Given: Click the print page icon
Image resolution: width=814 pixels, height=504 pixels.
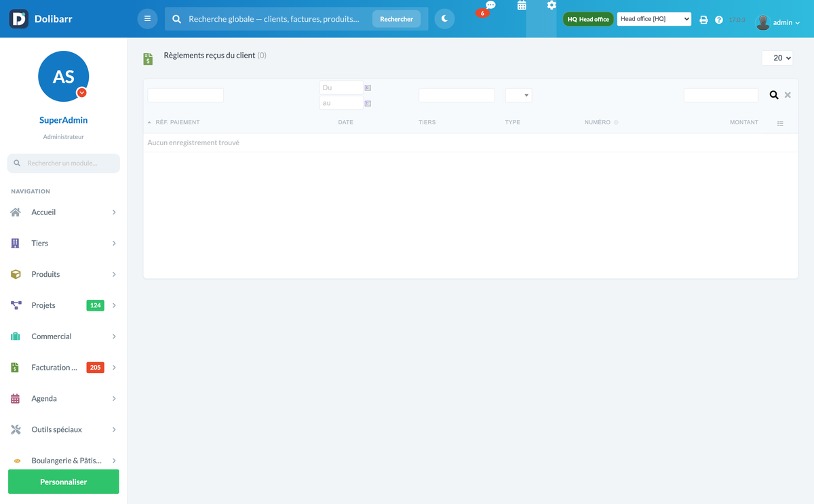Looking at the screenshot, I should (703, 20).
